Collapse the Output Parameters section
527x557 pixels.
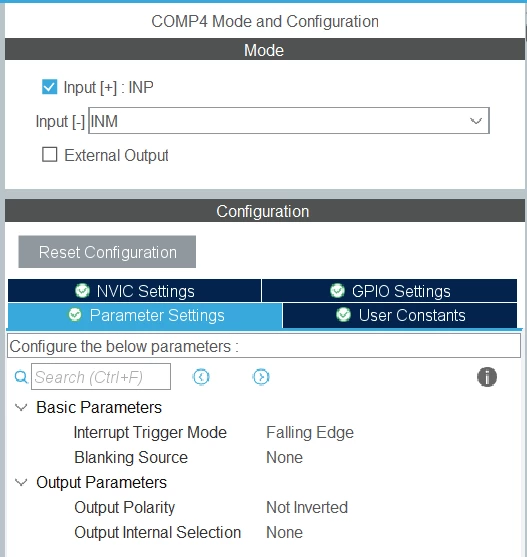pyautogui.click(x=21, y=482)
